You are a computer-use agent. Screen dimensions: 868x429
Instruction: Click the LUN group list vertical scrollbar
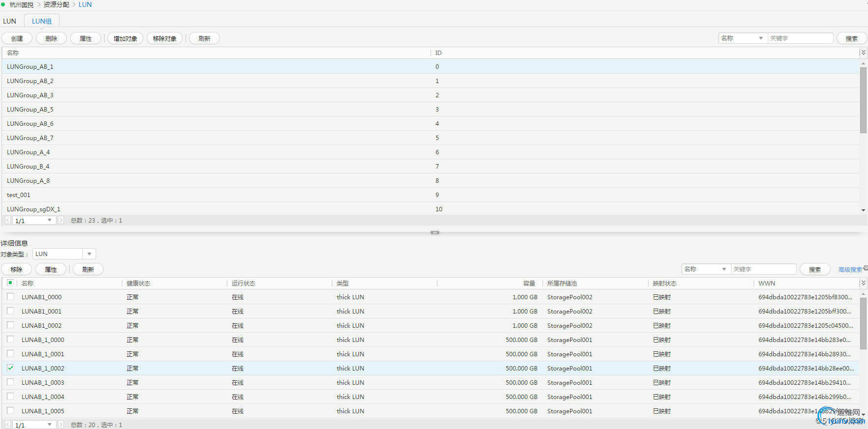[863, 100]
